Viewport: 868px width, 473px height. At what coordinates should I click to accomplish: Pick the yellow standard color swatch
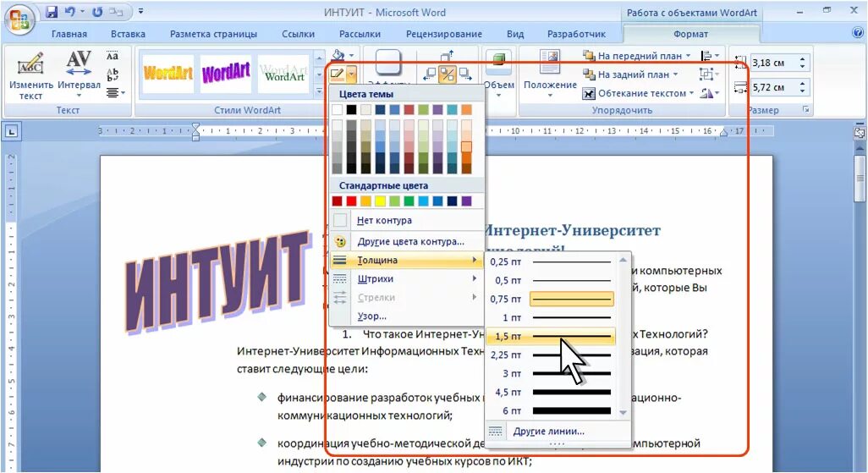(381, 201)
